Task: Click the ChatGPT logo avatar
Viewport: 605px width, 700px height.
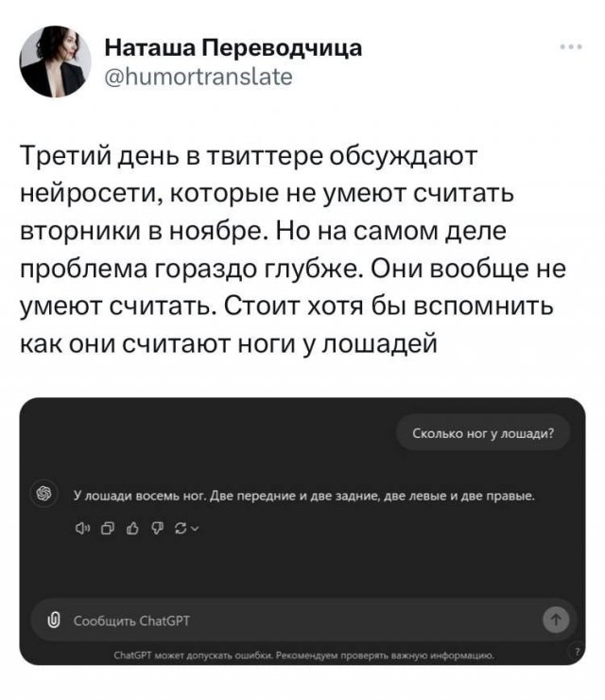Action: (43, 493)
